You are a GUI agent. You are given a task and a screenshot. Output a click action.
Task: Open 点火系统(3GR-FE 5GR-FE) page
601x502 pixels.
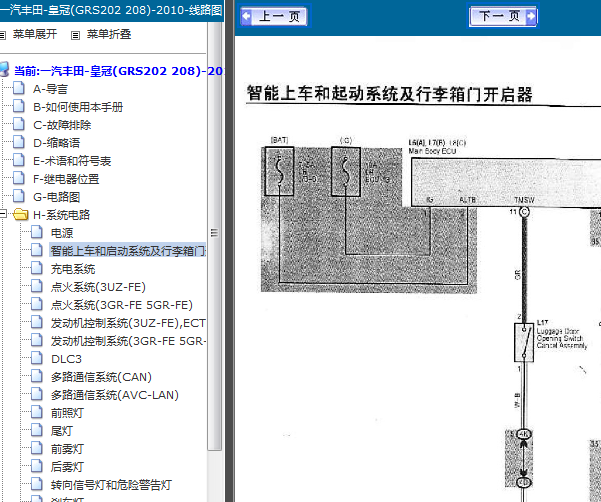(122, 305)
